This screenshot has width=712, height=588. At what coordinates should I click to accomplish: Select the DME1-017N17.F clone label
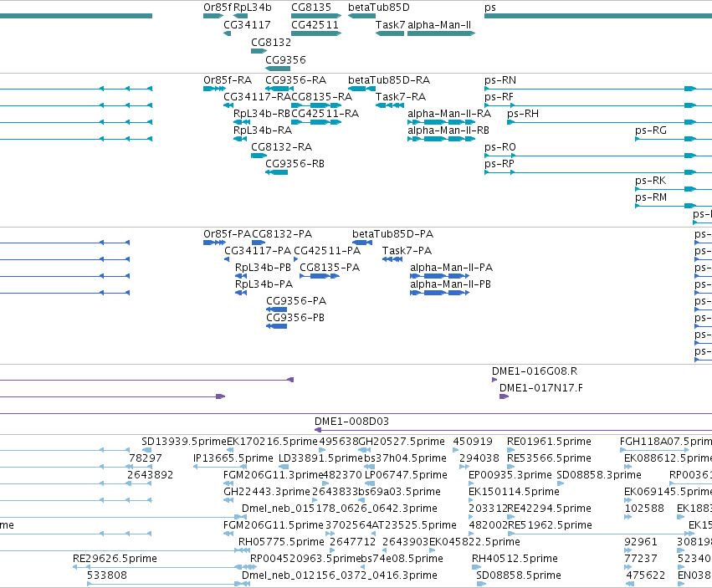click(541, 388)
